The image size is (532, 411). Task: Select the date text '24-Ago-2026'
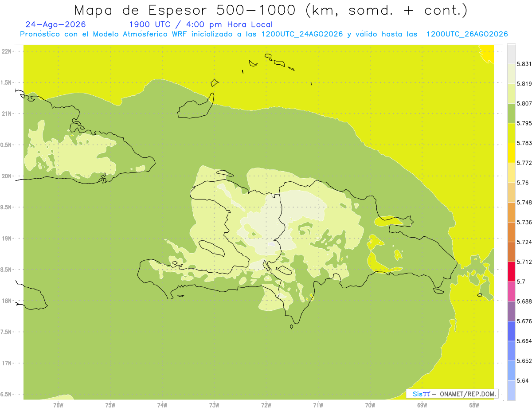point(55,24)
